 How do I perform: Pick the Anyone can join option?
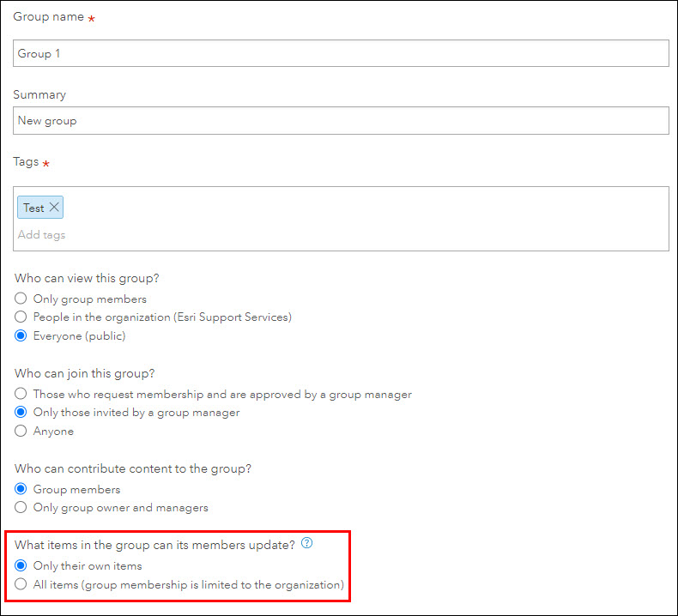click(x=21, y=432)
